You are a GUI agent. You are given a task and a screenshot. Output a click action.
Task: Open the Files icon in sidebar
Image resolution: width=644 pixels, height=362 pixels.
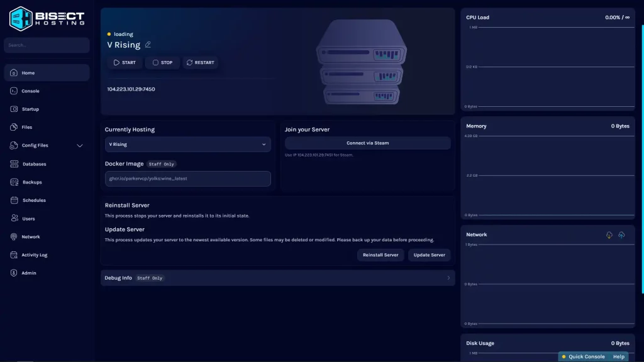14,127
